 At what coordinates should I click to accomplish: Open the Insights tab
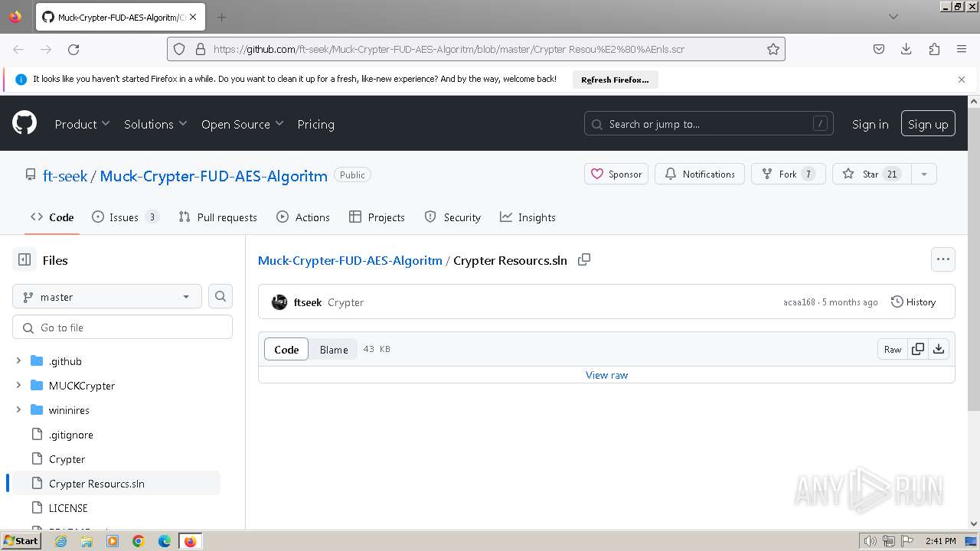tap(528, 217)
